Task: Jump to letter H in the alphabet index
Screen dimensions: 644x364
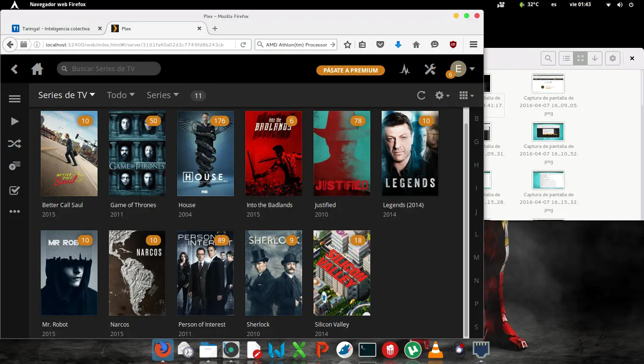Action: click(476, 165)
